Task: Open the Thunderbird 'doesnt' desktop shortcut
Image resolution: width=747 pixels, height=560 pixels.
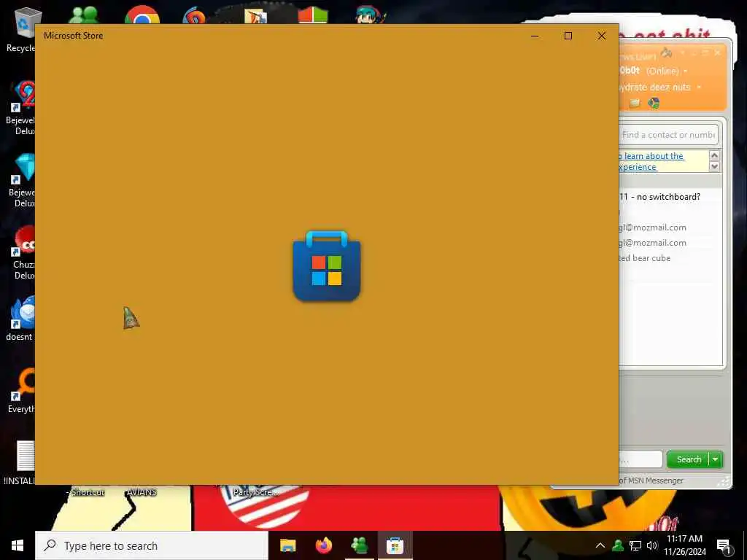Action: pyautogui.click(x=22, y=318)
